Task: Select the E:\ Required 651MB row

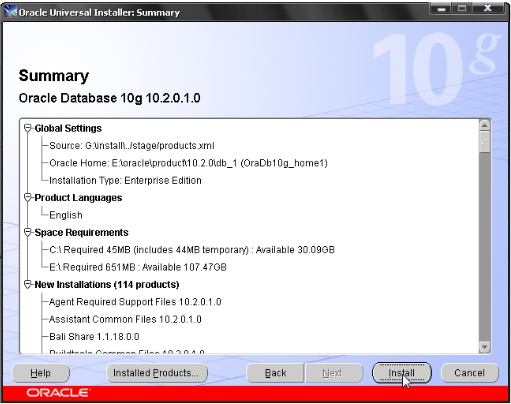Action: pyautogui.click(x=138, y=267)
